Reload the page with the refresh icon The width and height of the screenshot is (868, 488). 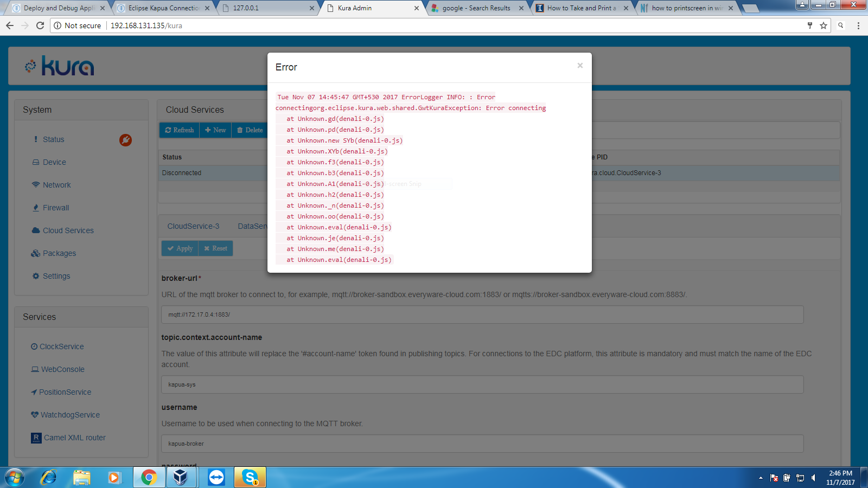click(40, 25)
